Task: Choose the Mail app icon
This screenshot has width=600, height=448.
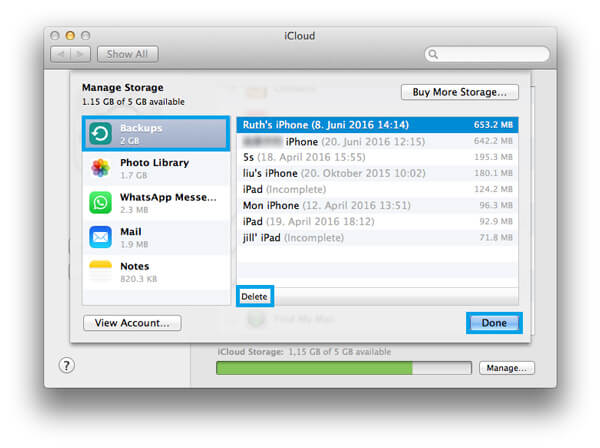Action: (100, 237)
